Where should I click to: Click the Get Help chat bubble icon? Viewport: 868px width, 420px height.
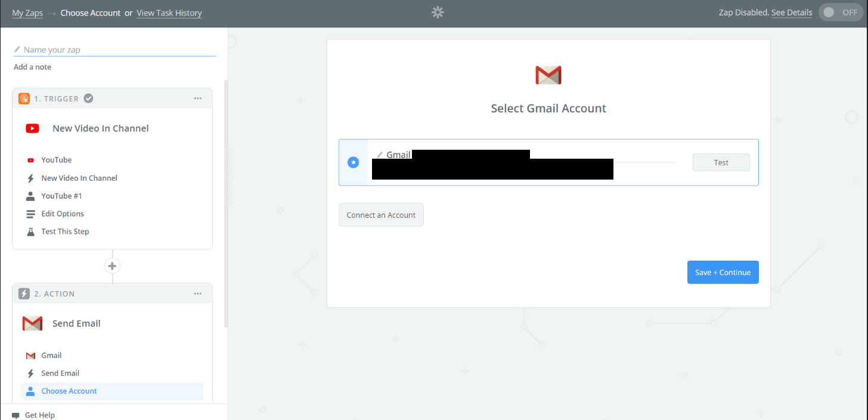tap(15, 415)
